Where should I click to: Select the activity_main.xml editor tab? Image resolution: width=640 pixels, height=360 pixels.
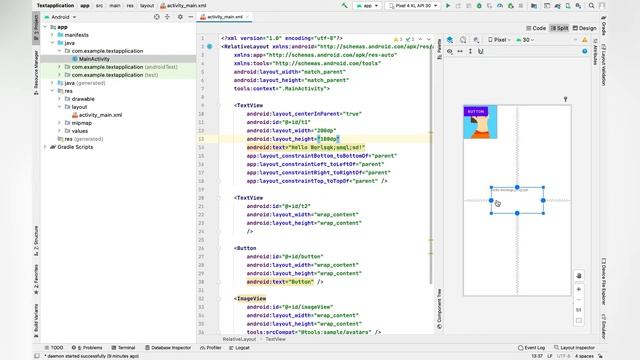click(x=224, y=17)
